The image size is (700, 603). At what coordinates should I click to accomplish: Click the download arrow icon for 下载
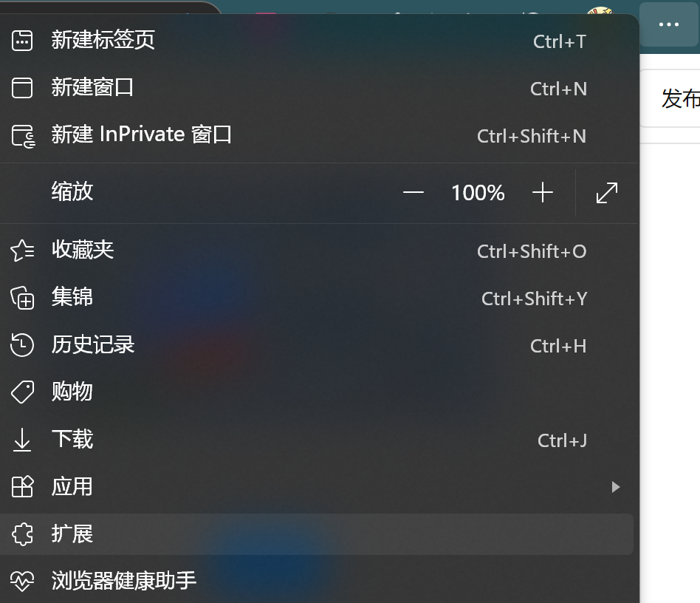[x=22, y=440]
